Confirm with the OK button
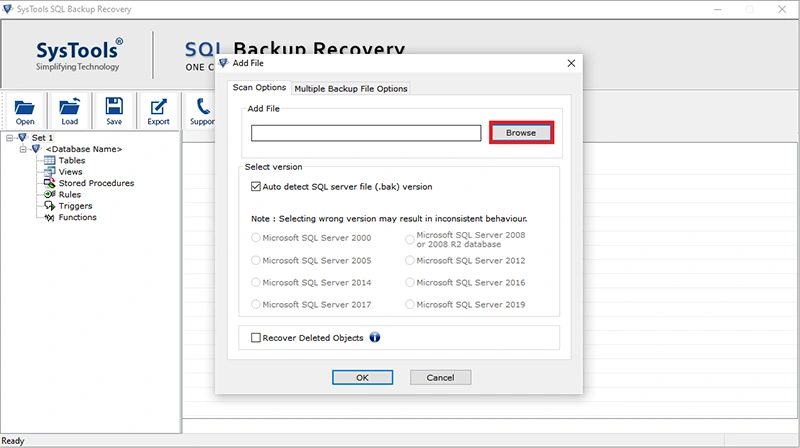 [362, 378]
